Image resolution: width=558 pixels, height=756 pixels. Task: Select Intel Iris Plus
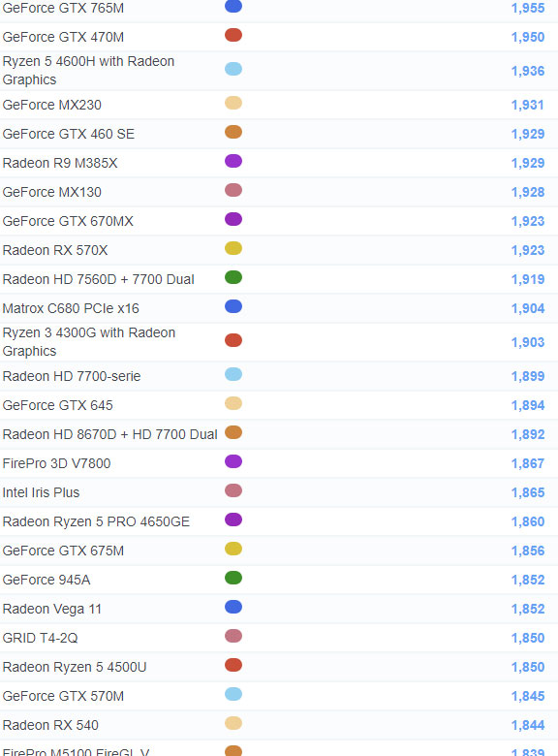pyautogui.click(x=41, y=492)
